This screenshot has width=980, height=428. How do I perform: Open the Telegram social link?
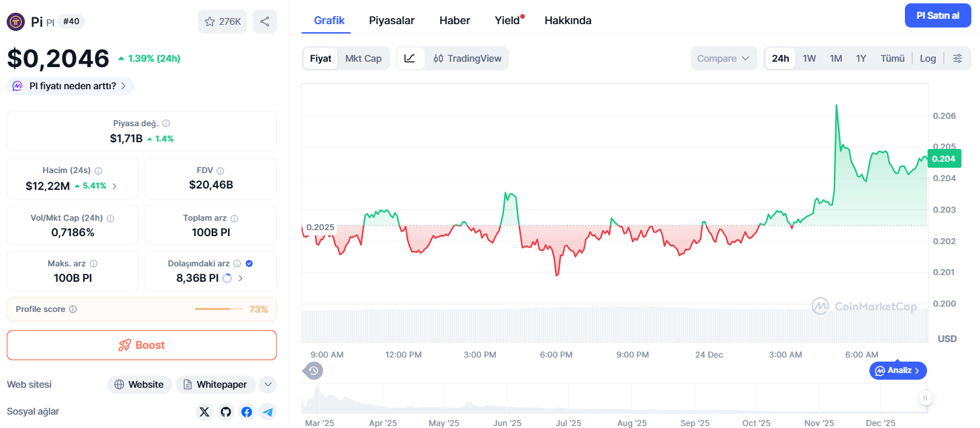[x=268, y=412]
